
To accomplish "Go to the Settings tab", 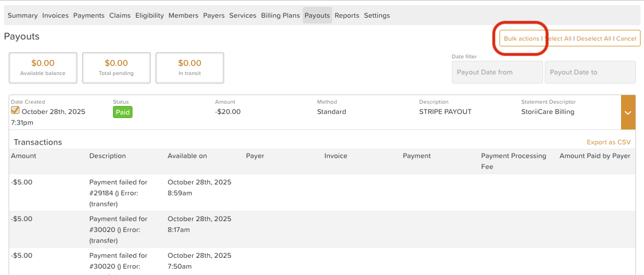I will (377, 15).
